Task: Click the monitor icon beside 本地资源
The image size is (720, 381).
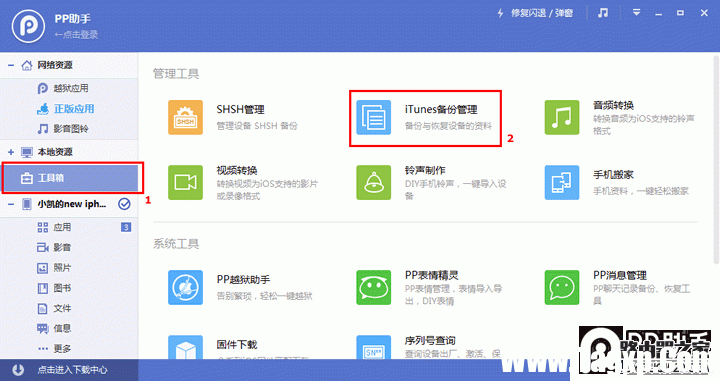Action: click(27, 152)
